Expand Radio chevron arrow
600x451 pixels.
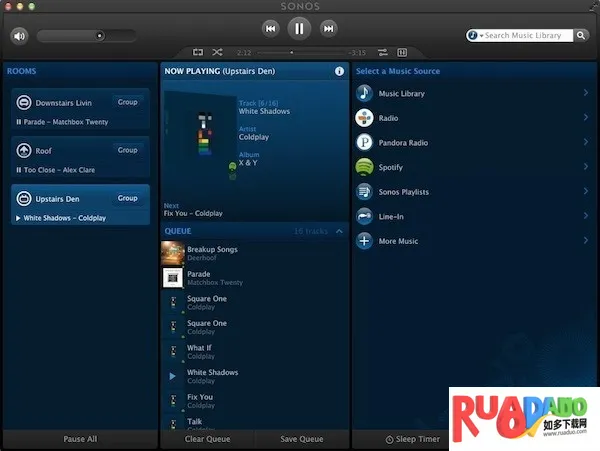pos(586,117)
